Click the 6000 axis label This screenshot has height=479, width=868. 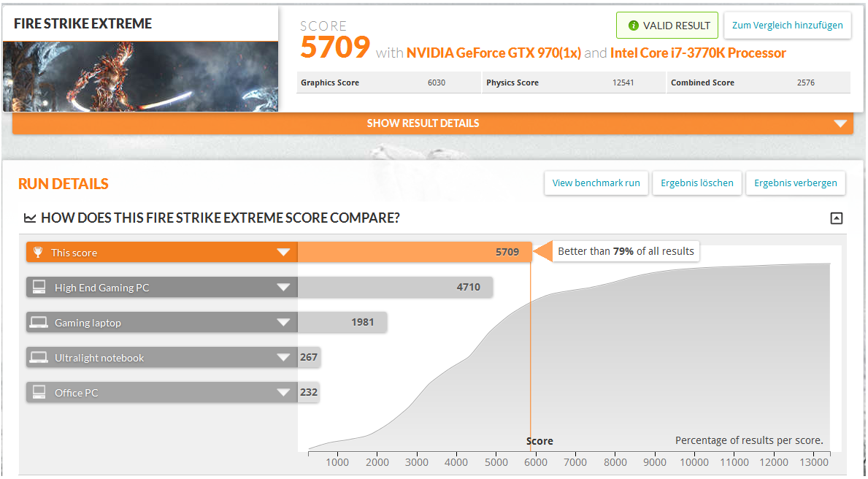pyautogui.click(x=536, y=462)
